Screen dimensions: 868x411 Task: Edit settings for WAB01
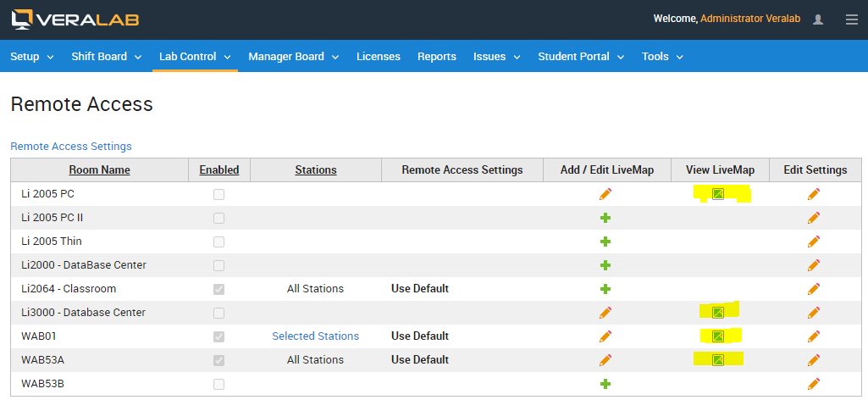[x=814, y=336]
